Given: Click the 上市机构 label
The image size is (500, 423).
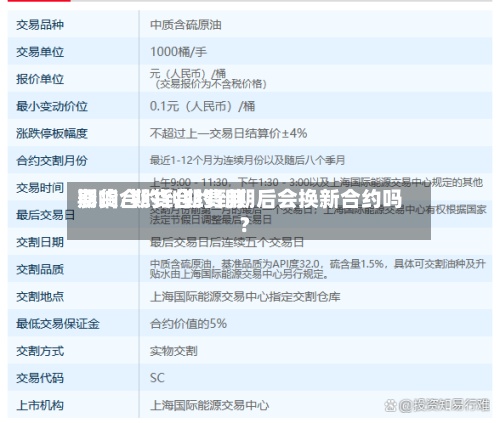Looking at the screenshot, I should [40, 405].
